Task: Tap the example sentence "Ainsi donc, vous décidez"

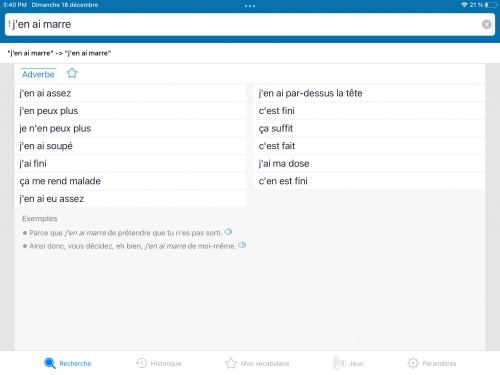Action: pyautogui.click(x=132, y=246)
